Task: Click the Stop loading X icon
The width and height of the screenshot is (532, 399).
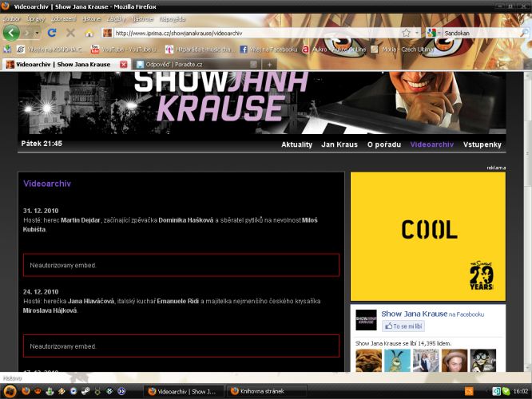Action: click(70, 33)
